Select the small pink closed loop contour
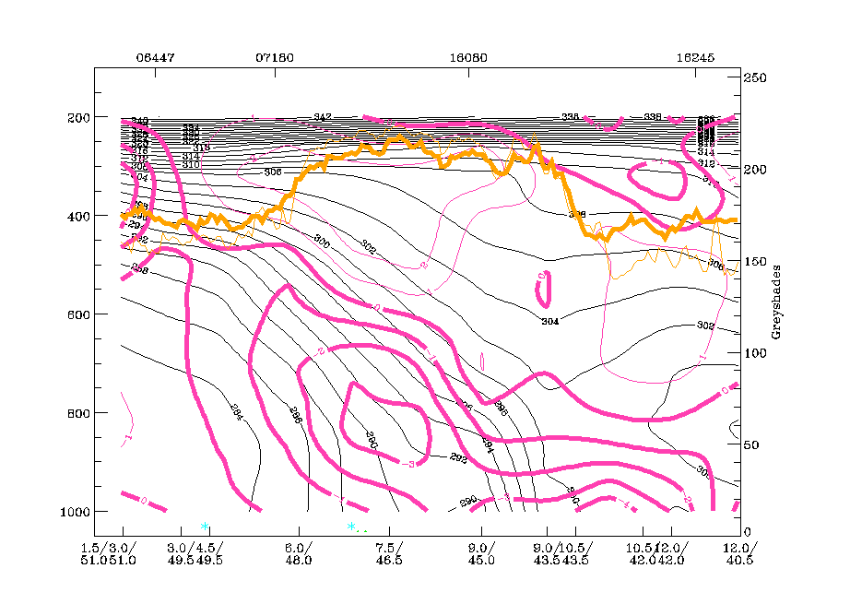This screenshot has width=850, height=616. click(544, 289)
